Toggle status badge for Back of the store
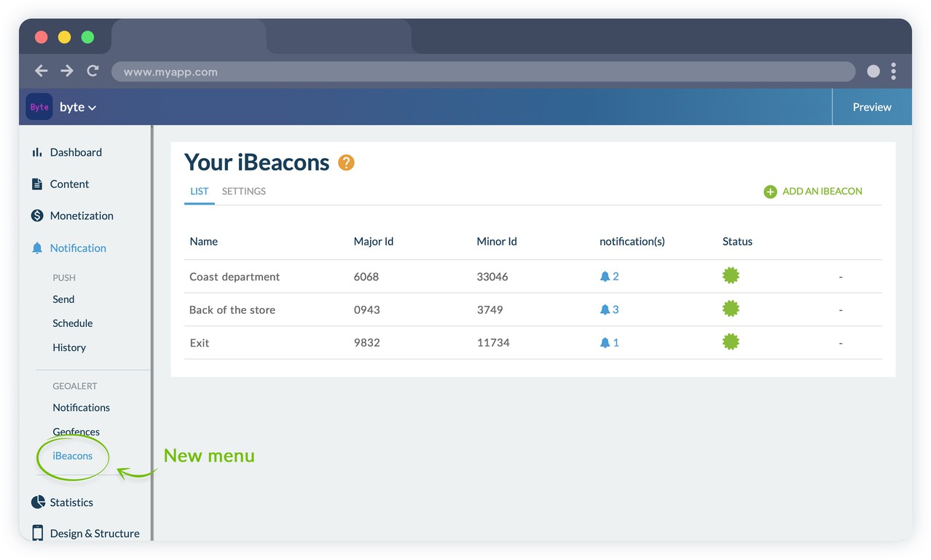Viewport: 931px width, 560px height. (x=731, y=309)
